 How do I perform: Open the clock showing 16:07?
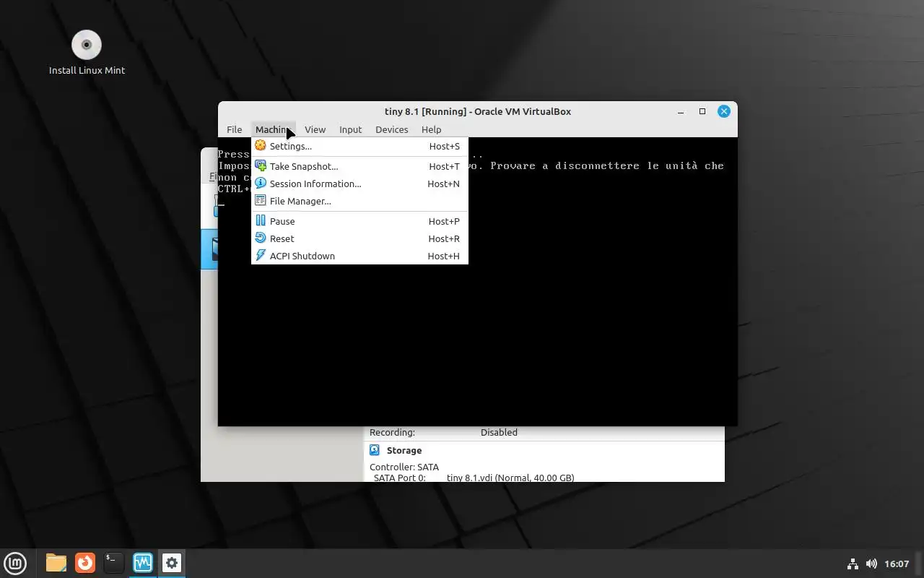click(897, 564)
